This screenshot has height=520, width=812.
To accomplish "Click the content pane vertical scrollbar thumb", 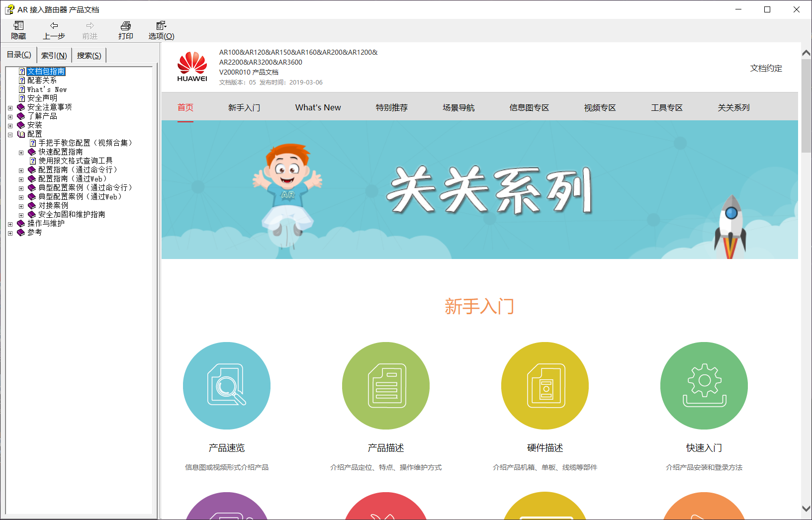I will point(807,106).
